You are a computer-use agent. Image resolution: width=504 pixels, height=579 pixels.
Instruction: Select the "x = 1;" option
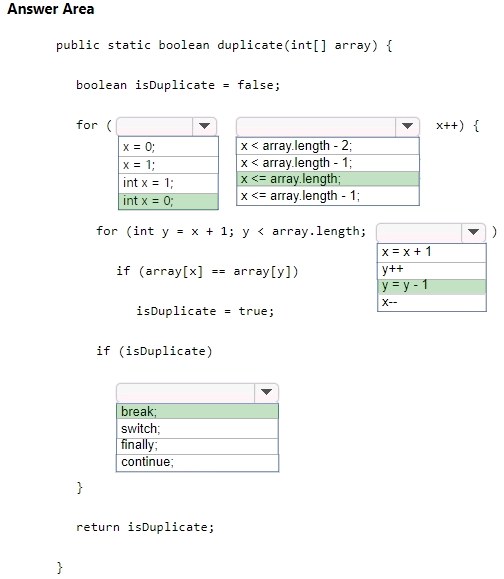[168, 165]
